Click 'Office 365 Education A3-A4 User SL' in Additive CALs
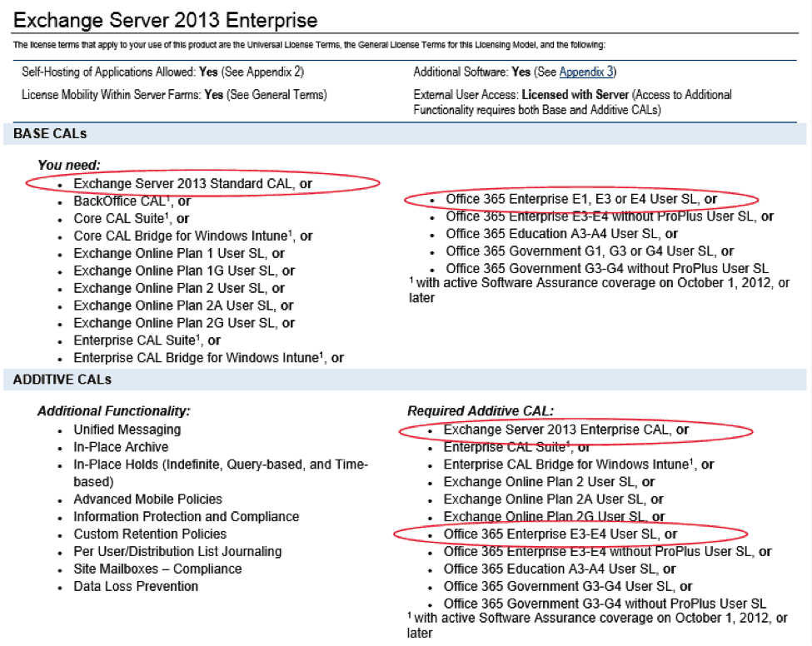 (560, 569)
